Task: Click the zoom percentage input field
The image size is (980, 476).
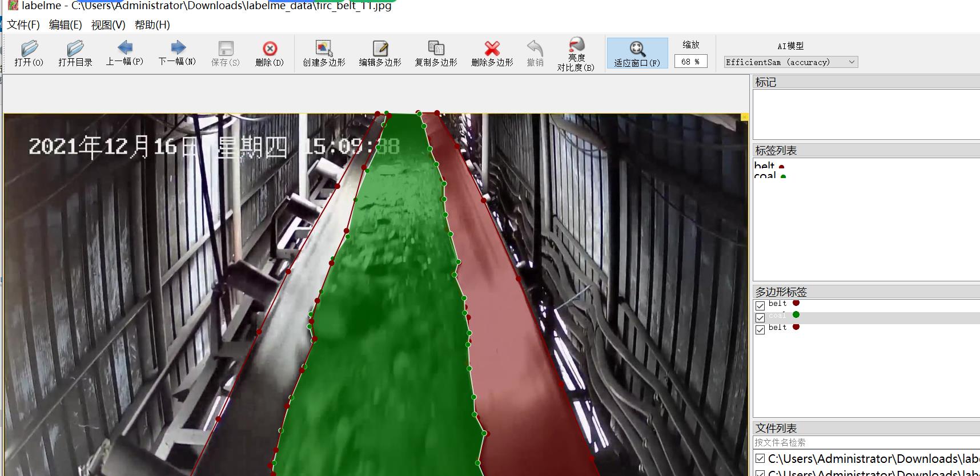Action: [x=690, y=62]
